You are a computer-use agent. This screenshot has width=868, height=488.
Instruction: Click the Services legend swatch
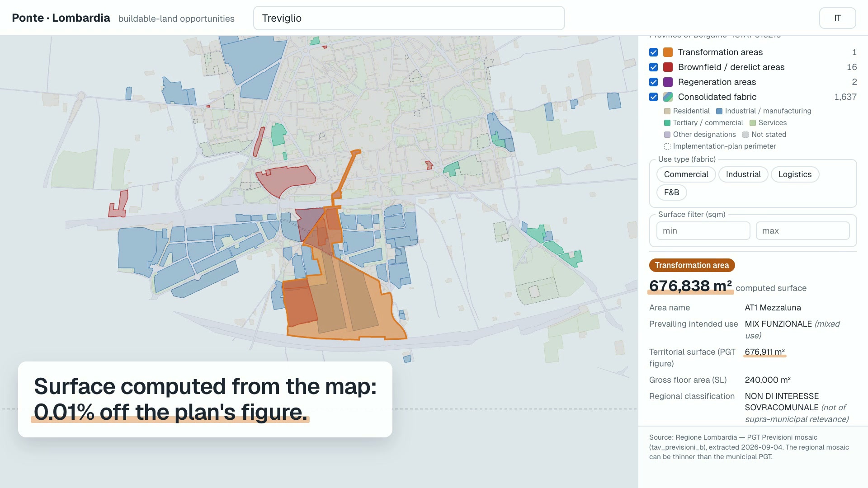(752, 123)
